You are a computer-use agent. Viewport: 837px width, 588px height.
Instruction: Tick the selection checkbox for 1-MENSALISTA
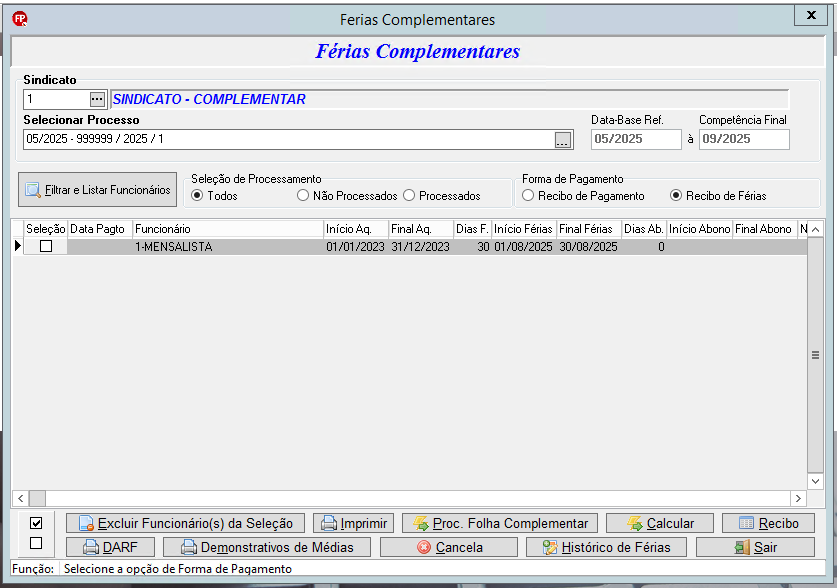46,247
